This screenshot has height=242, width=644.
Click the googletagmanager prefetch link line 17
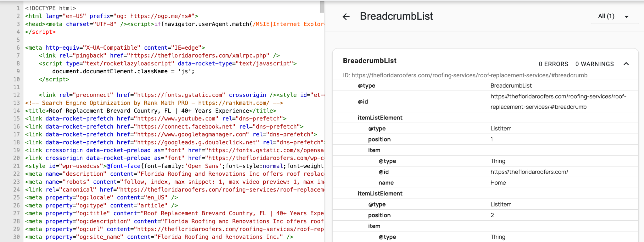pyautogui.click(x=171, y=134)
